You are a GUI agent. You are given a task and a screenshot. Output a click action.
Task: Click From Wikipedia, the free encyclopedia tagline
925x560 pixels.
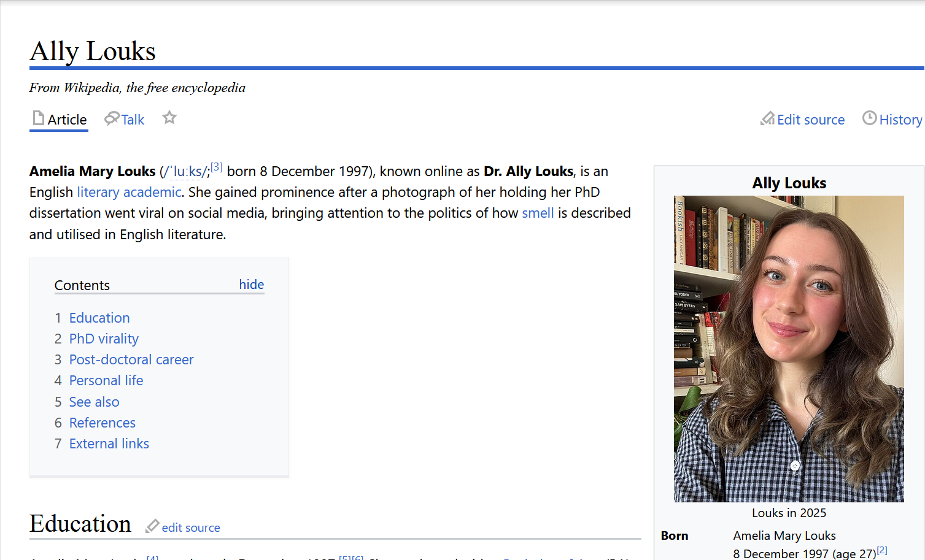tap(137, 88)
